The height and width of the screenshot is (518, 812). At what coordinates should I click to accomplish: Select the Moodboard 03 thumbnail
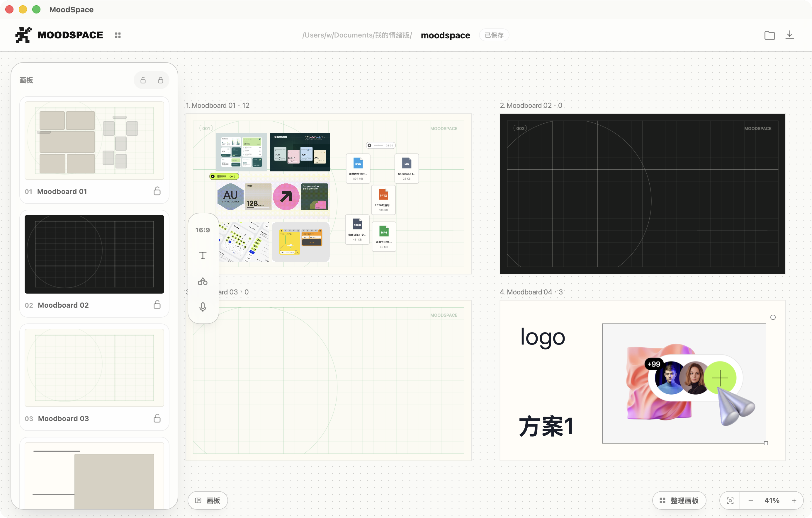[x=94, y=368]
